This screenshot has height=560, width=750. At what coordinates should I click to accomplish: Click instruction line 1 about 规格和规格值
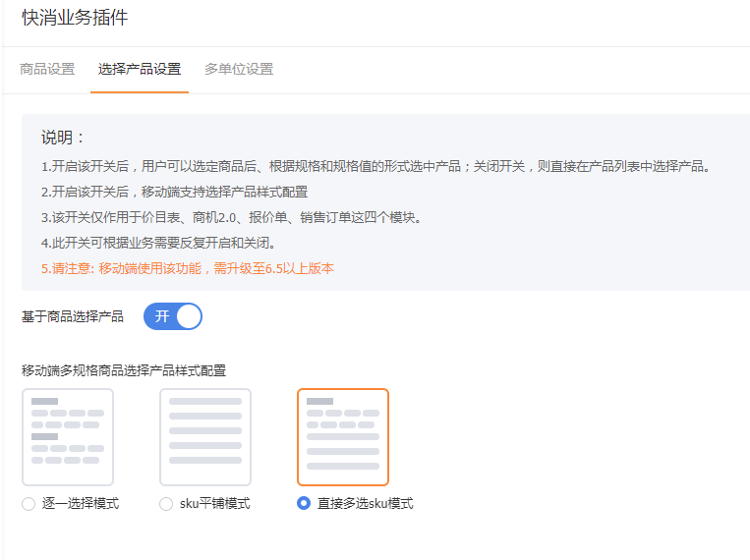coord(375,166)
